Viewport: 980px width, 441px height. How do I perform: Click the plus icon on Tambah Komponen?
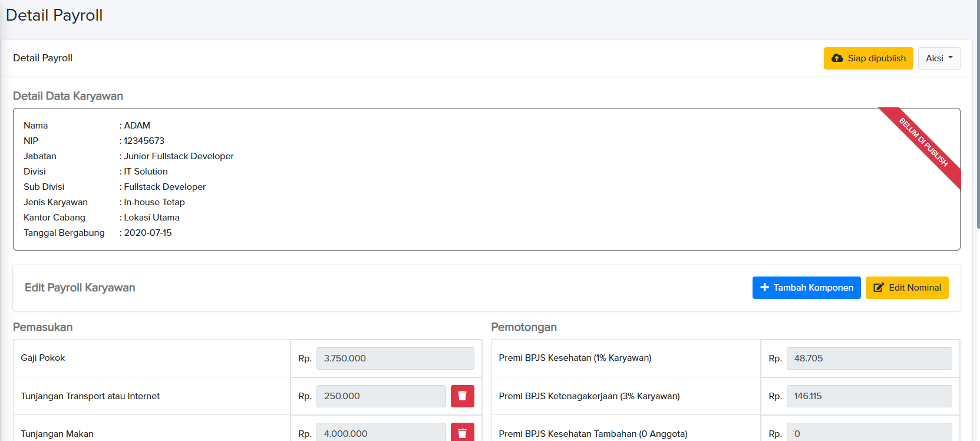764,288
